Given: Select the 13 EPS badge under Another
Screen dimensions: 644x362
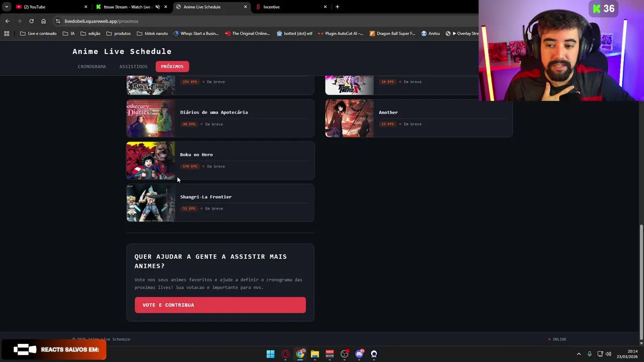Looking at the screenshot, I should click(387, 124).
